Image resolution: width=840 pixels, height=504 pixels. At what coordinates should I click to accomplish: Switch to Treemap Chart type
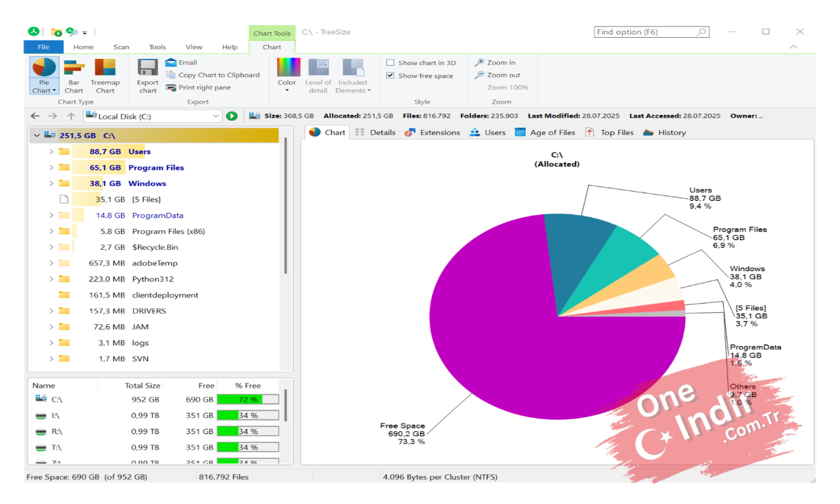[x=105, y=76]
